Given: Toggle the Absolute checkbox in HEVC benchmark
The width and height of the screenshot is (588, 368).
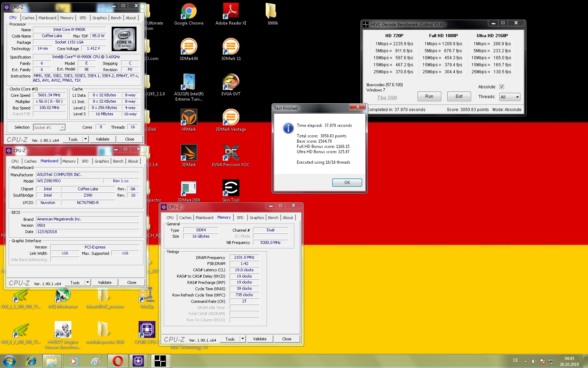Looking at the screenshot, I should point(502,87).
